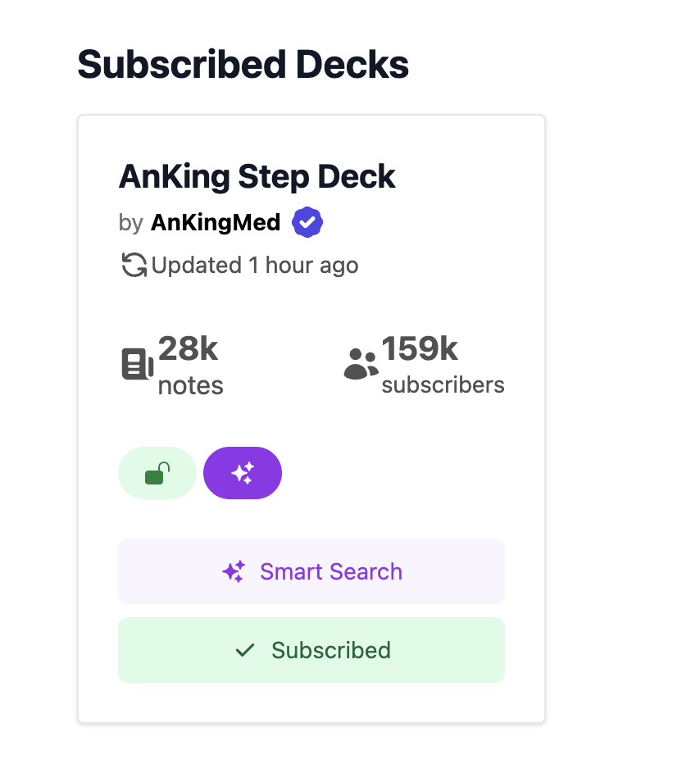This screenshot has width=700, height=764.
Task: Click the Updated 1 hour ago text
Action: coord(255,266)
